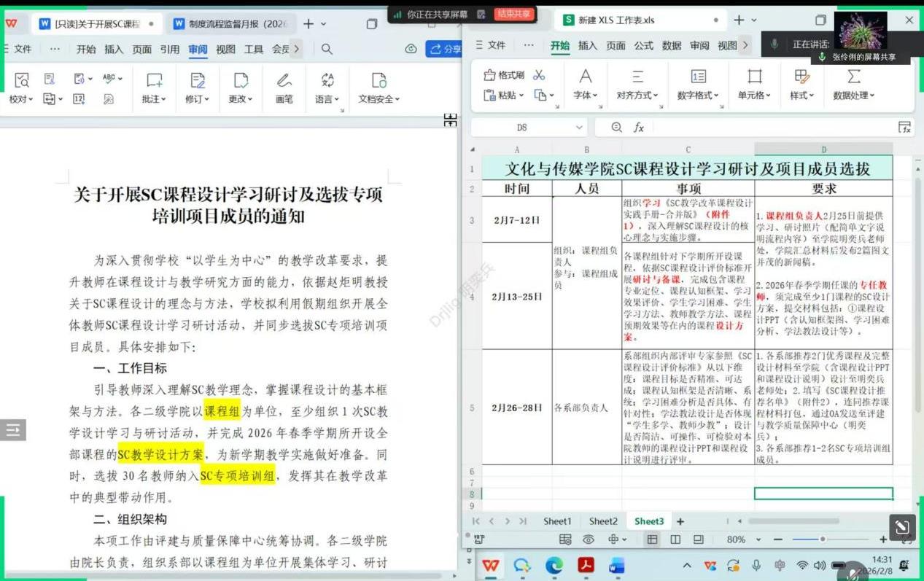The image size is (924, 581).
Task: Open the 数字格式 number format dropdown
Action: (x=698, y=95)
